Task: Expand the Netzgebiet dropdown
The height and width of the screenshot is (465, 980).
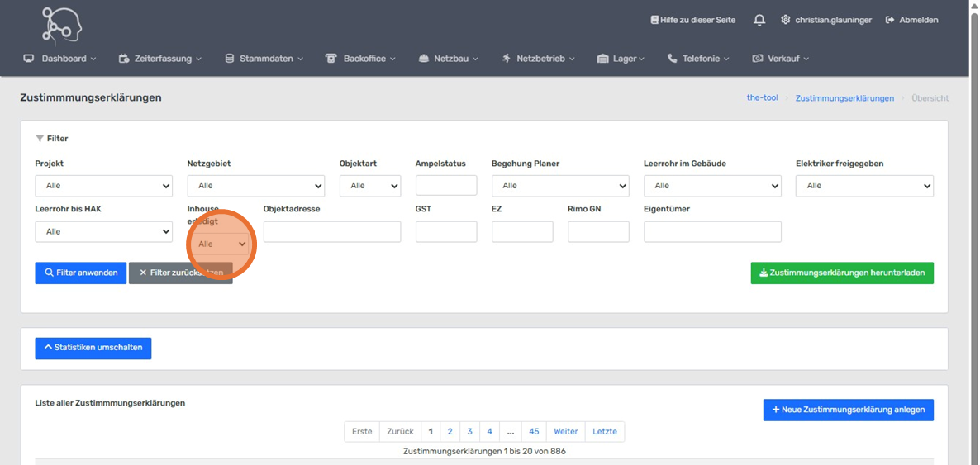Action: [x=255, y=186]
